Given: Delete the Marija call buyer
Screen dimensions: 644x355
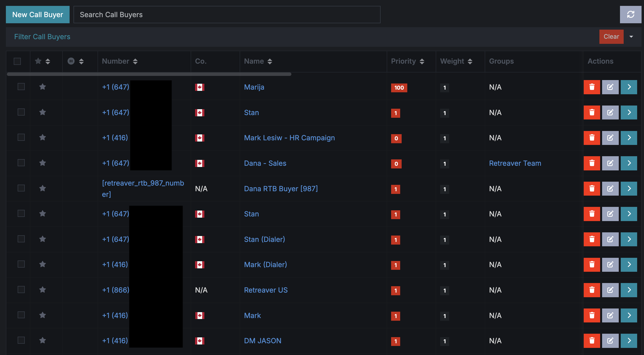Looking at the screenshot, I should (x=592, y=87).
